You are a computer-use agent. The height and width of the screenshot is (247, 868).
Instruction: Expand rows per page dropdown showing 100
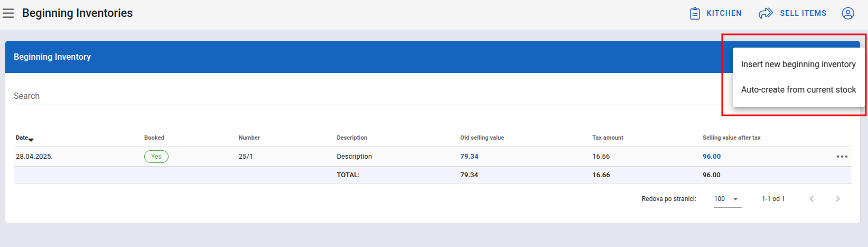pyautogui.click(x=727, y=199)
